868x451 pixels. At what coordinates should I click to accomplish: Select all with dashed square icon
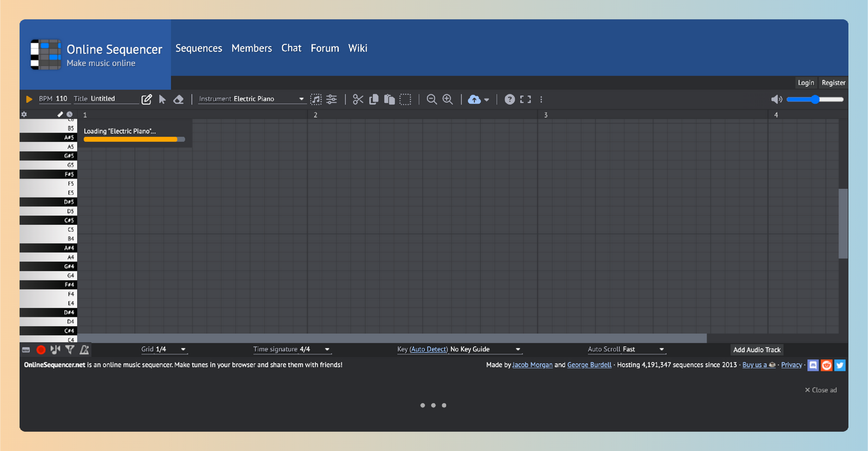coord(405,99)
